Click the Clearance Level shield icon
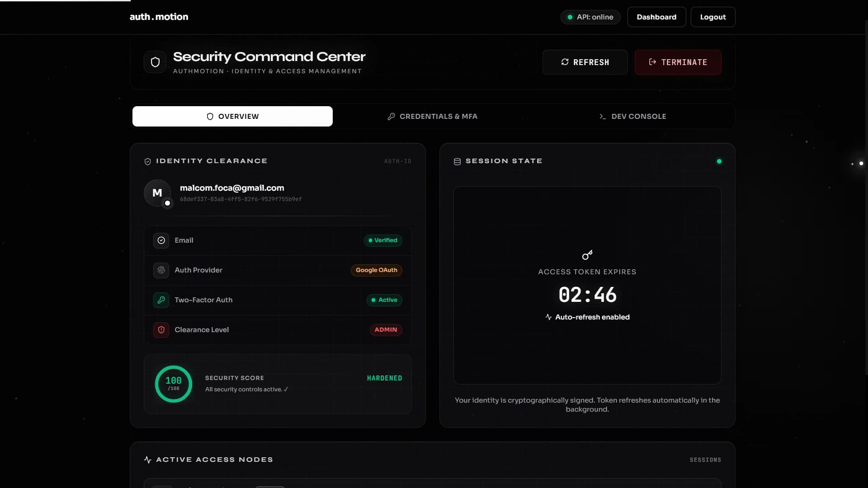 click(161, 330)
